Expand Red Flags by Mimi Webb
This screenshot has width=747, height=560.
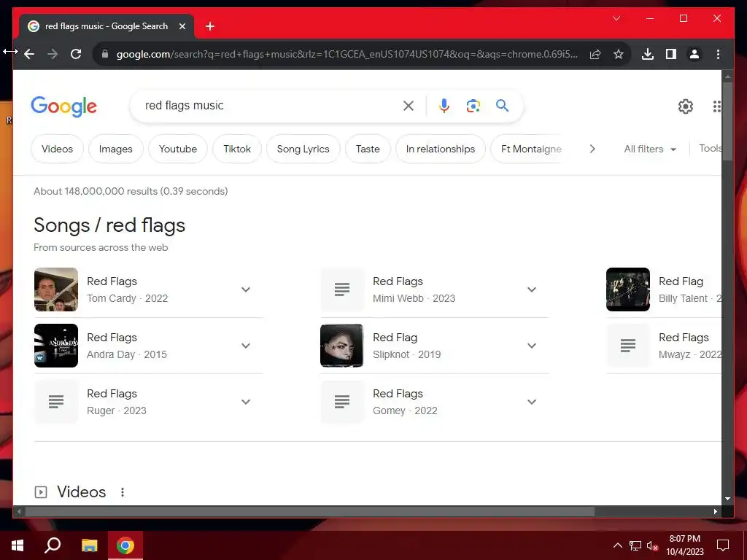click(532, 289)
